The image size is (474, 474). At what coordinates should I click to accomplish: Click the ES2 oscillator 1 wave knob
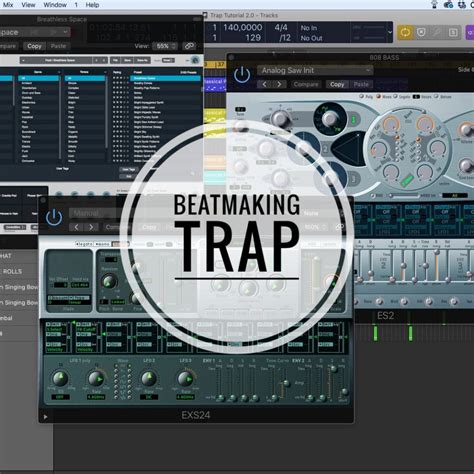pyautogui.click(x=330, y=118)
